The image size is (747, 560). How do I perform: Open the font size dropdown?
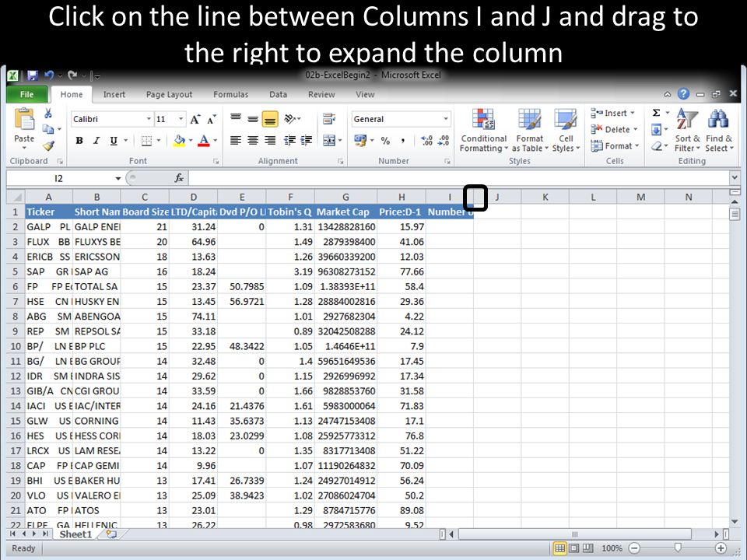click(181, 119)
